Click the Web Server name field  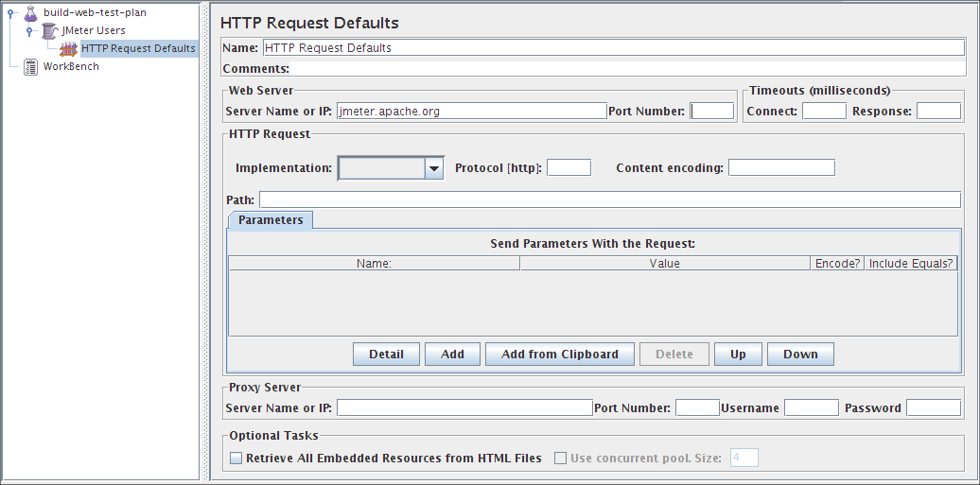click(x=471, y=111)
